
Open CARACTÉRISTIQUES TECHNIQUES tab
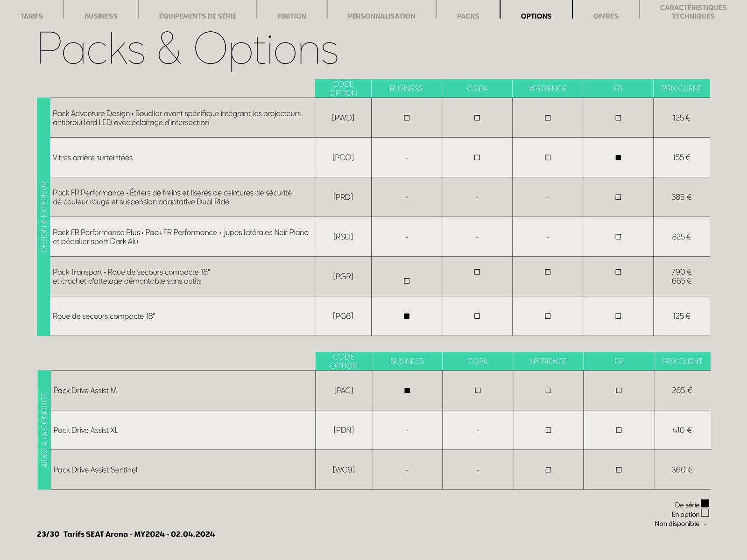693,12
